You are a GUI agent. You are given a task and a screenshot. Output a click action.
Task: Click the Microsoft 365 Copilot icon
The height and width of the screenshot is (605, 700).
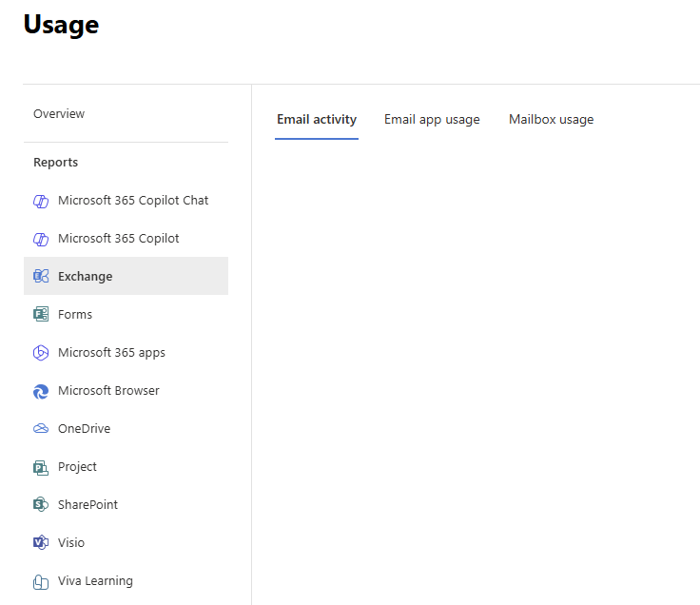[x=41, y=240]
